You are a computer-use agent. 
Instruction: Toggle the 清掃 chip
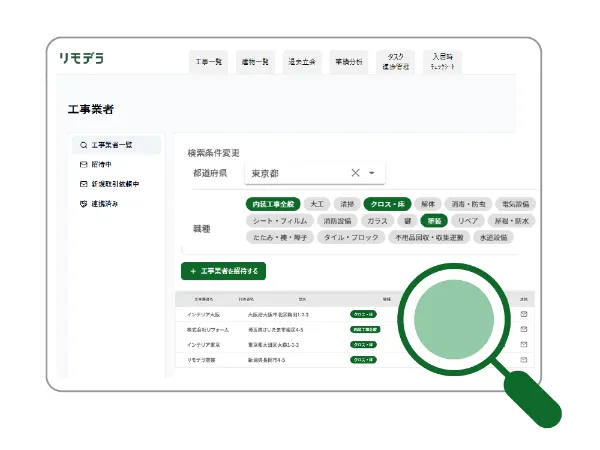347,204
